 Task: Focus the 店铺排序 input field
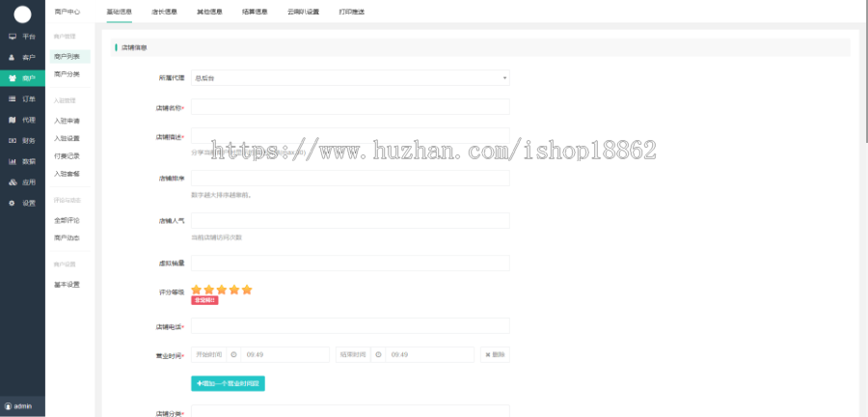coord(350,178)
